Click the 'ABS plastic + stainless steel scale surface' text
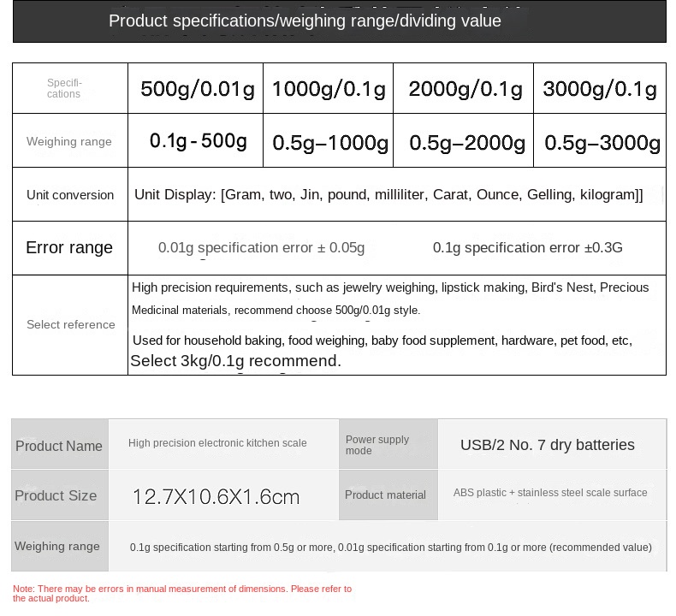The height and width of the screenshot is (616, 676). (x=549, y=493)
